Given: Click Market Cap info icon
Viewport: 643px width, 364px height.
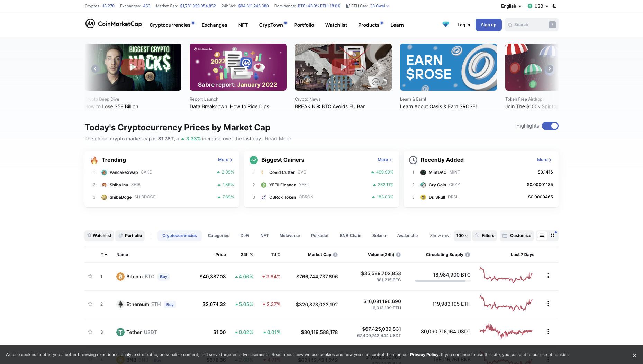Looking at the screenshot, I should click(x=335, y=255).
